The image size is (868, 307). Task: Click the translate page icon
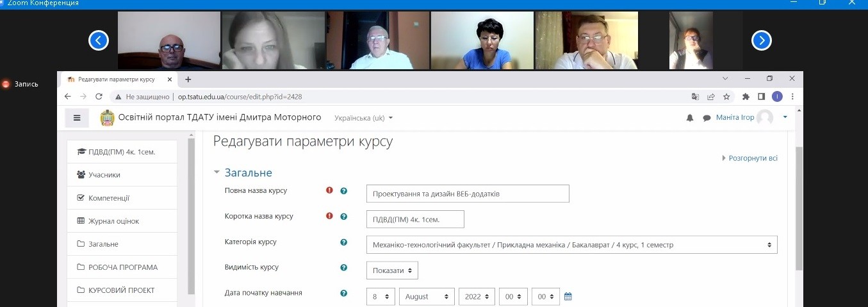(695, 97)
